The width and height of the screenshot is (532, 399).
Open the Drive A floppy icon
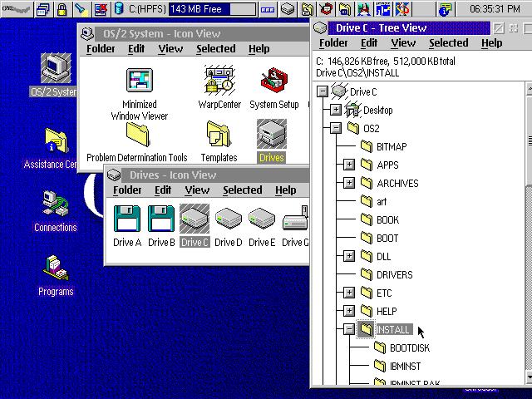click(127, 219)
